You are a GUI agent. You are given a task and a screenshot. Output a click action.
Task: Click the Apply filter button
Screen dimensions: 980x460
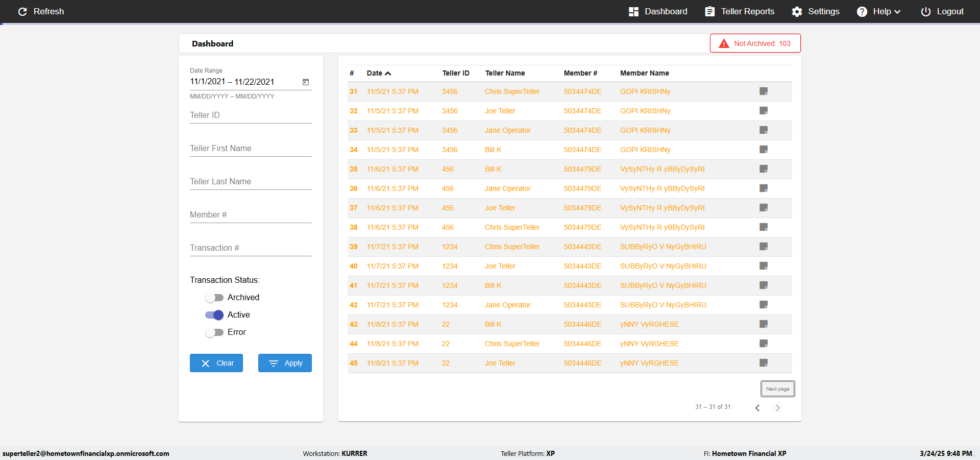point(285,363)
